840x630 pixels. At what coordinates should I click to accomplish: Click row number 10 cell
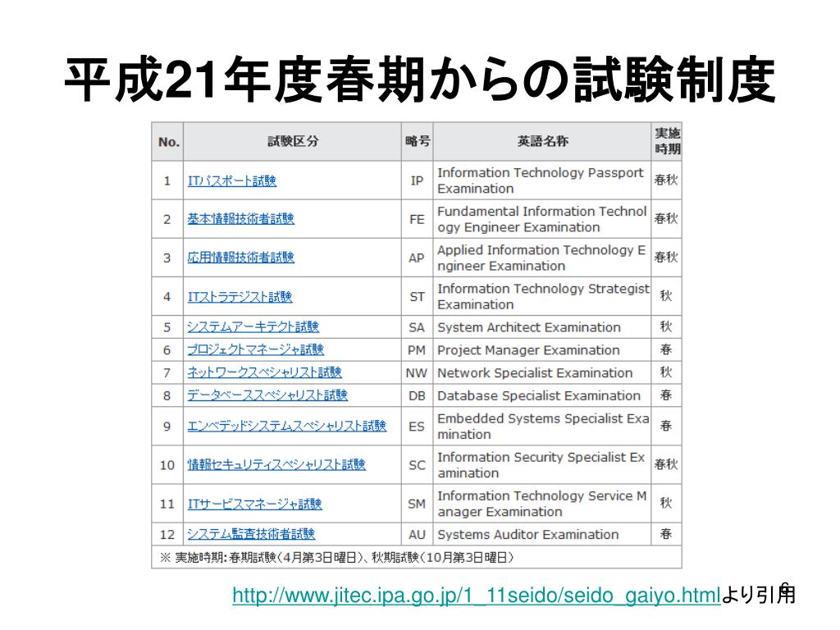(x=167, y=465)
